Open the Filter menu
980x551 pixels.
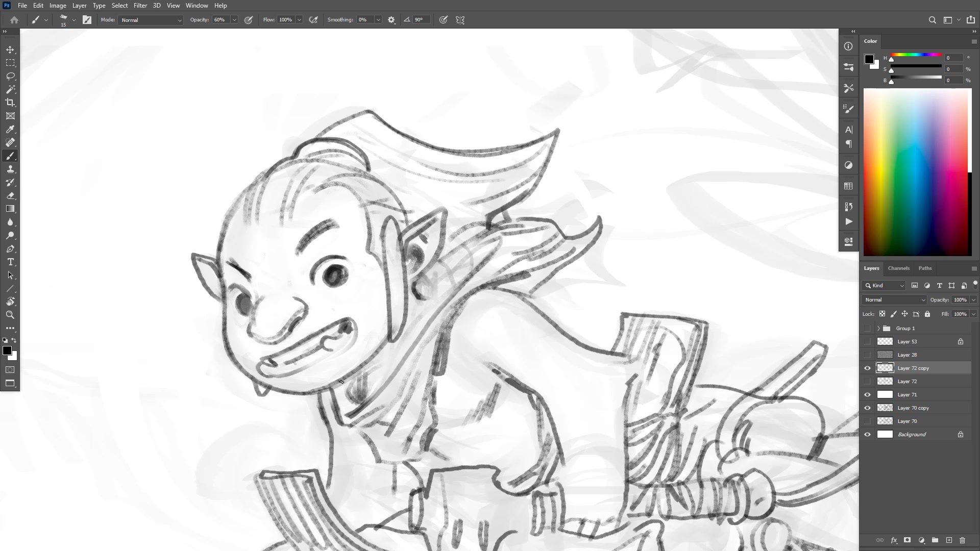140,6
